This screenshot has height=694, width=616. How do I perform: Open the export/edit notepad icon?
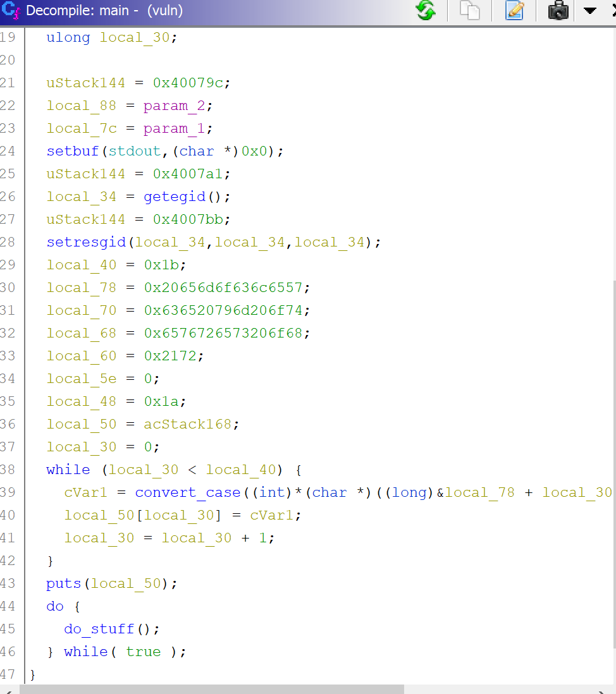515,11
